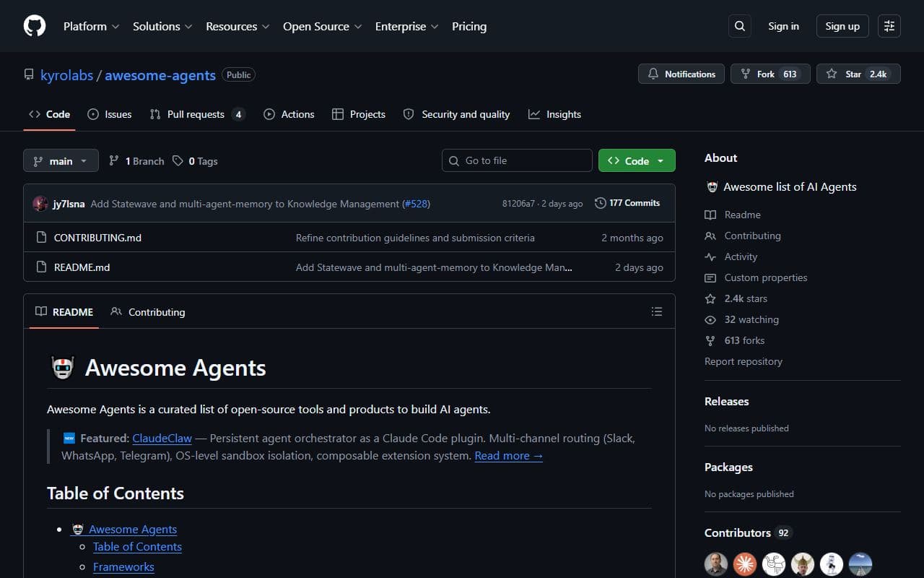Open the ClaudeClaw featured link
Screen dimensions: 924x578
[162, 438]
